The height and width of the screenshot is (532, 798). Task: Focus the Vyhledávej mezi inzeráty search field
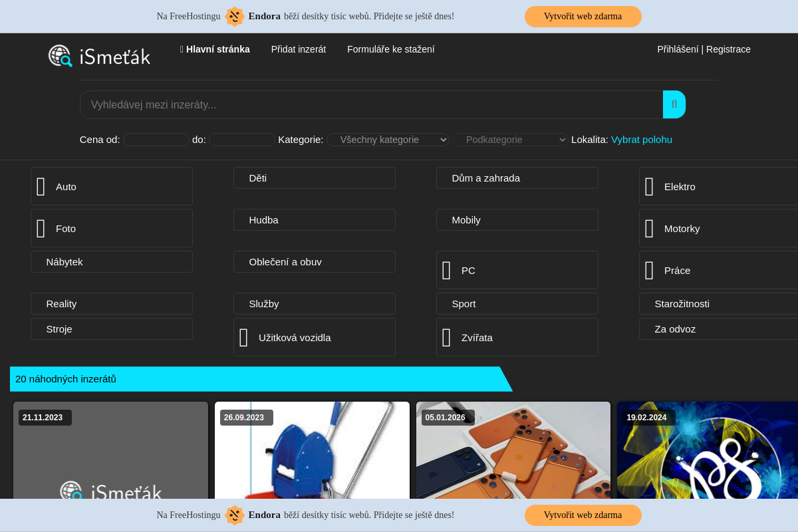point(371,104)
